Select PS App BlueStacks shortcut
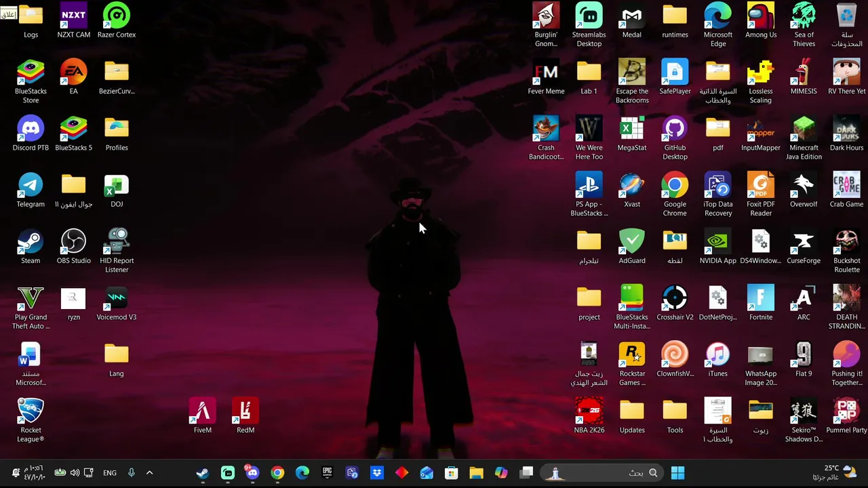 (589, 195)
